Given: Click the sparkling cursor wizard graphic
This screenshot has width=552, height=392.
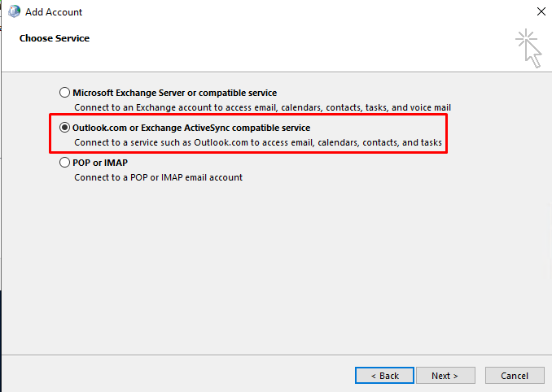Looking at the screenshot, I should [x=528, y=48].
